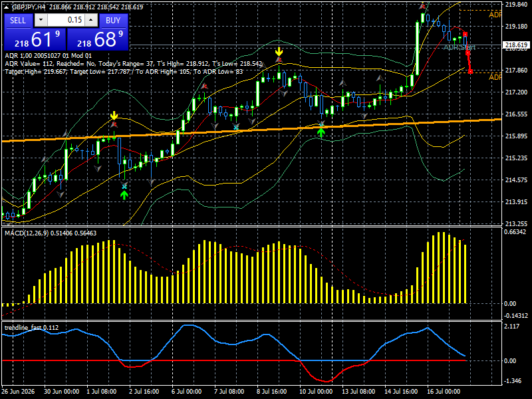Image resolution: width=532 pixels, height=399 pixels.
Task: Click the trendline scale value 2.117
Action: click(512, 327)
